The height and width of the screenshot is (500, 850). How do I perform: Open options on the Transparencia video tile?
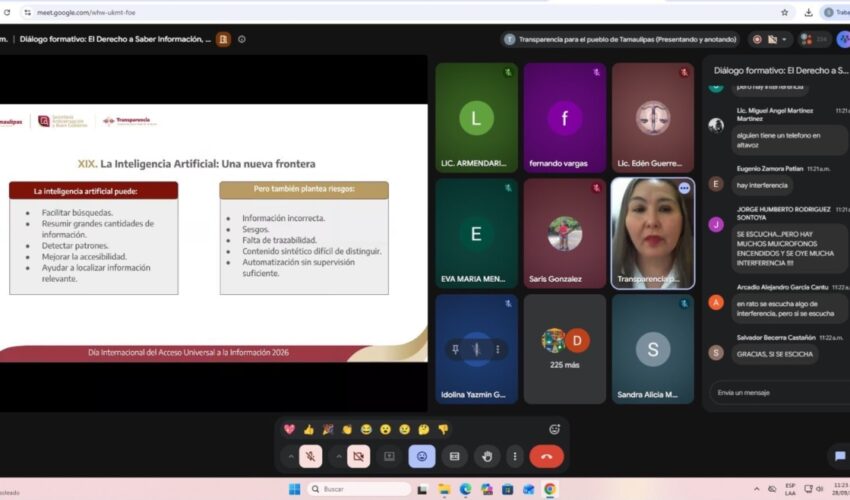pyautogui.click(x=684, y=188)
